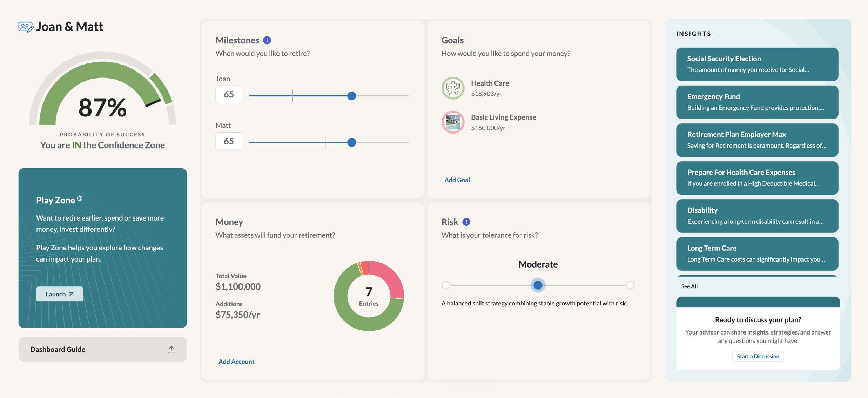Click the Risk info alert icon

[x=466, y=222]
